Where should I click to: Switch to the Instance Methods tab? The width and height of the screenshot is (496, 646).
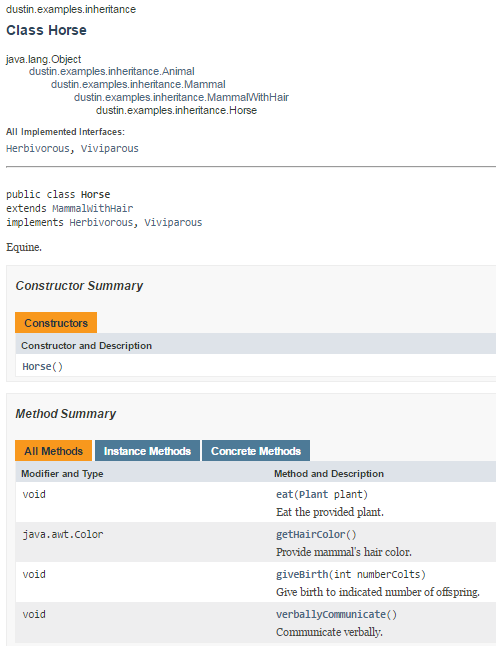(x=147, y=451)
